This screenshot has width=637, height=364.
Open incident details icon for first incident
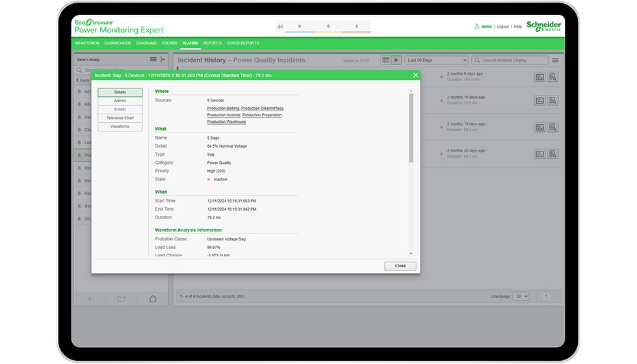539,77
